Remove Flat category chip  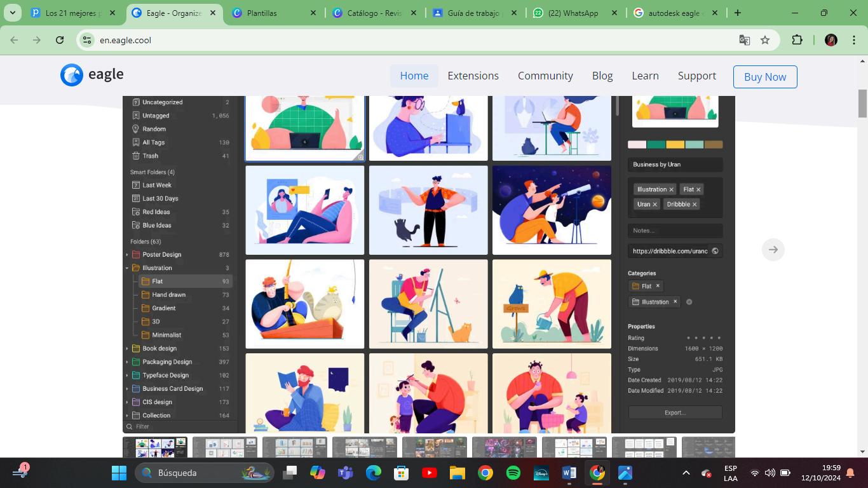658,286
